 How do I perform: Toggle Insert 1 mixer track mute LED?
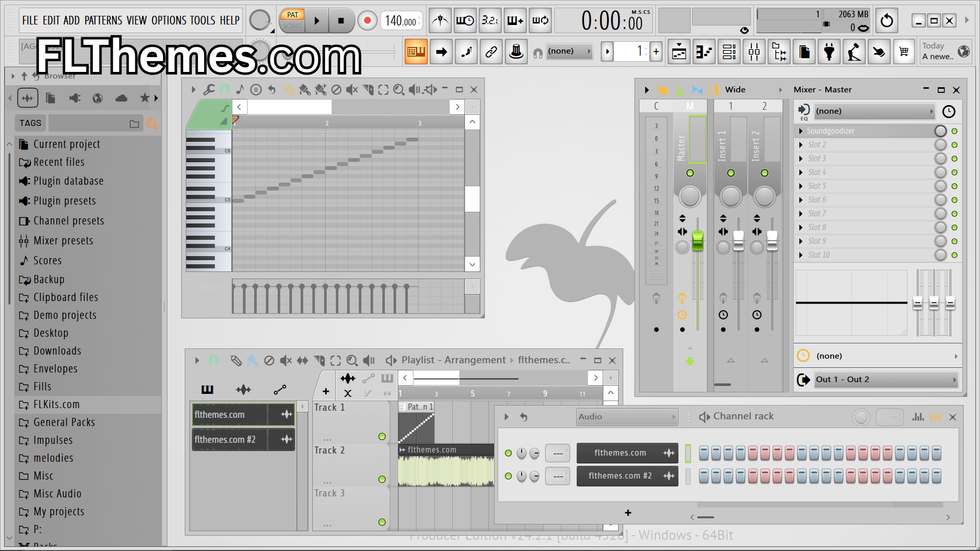pos(731,173)
